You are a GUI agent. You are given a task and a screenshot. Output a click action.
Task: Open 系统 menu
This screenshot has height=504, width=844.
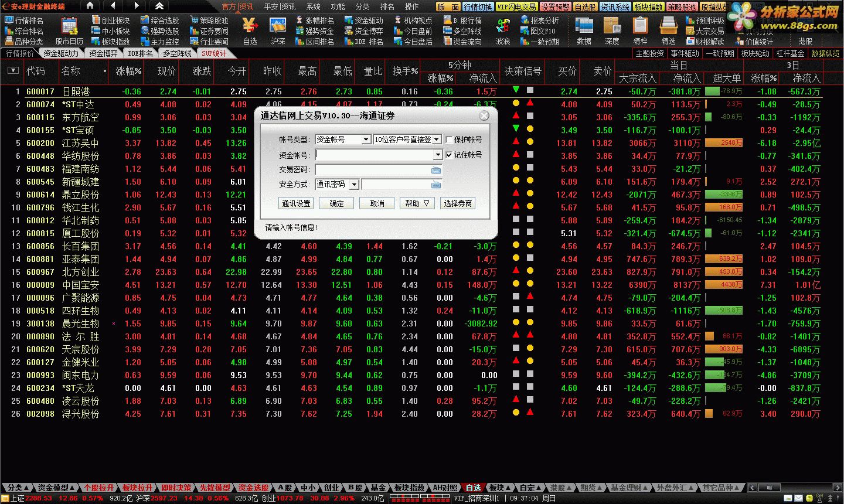click(313, 6)
